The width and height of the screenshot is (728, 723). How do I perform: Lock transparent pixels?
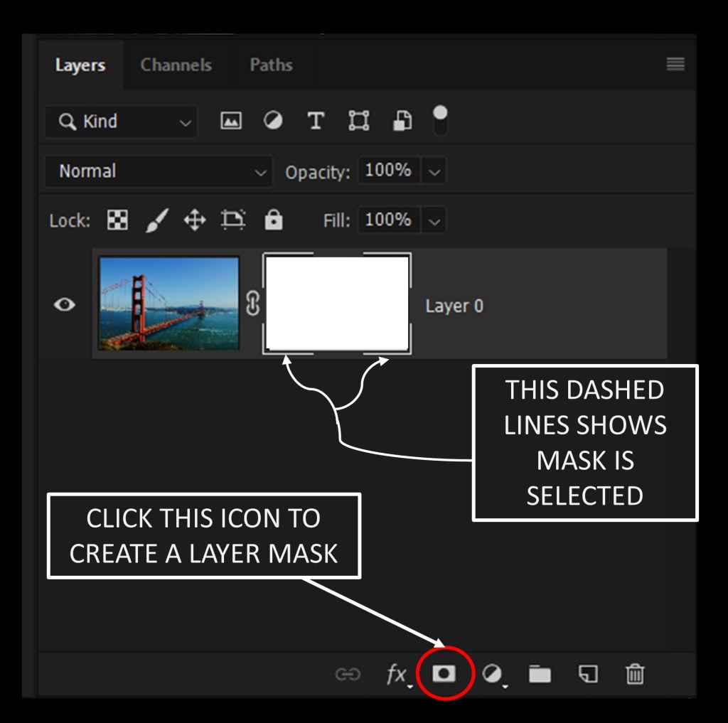point(117,221)
